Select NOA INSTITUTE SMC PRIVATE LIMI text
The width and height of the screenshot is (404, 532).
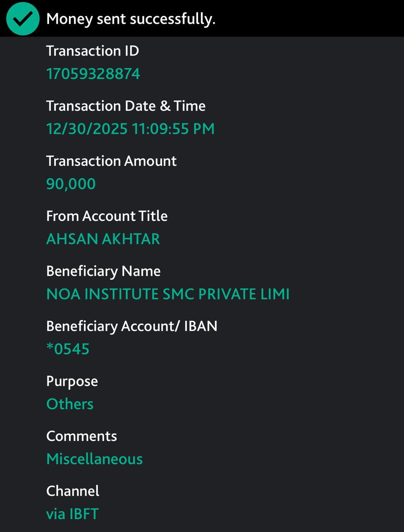pos(168,294)
